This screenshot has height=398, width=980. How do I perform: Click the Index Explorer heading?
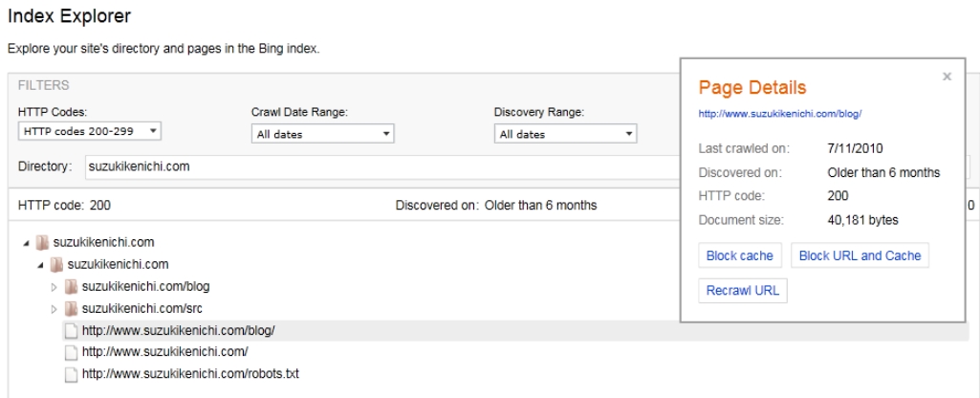click(70, 15)
